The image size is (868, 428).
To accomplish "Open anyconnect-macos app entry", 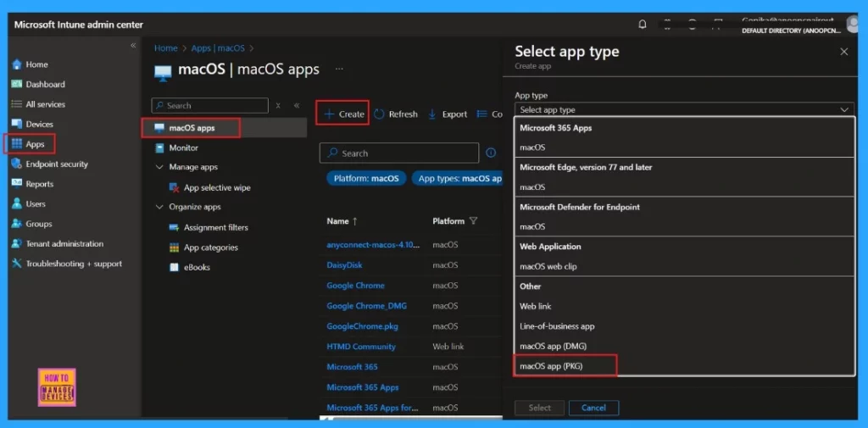I will [x=373, y=245].
